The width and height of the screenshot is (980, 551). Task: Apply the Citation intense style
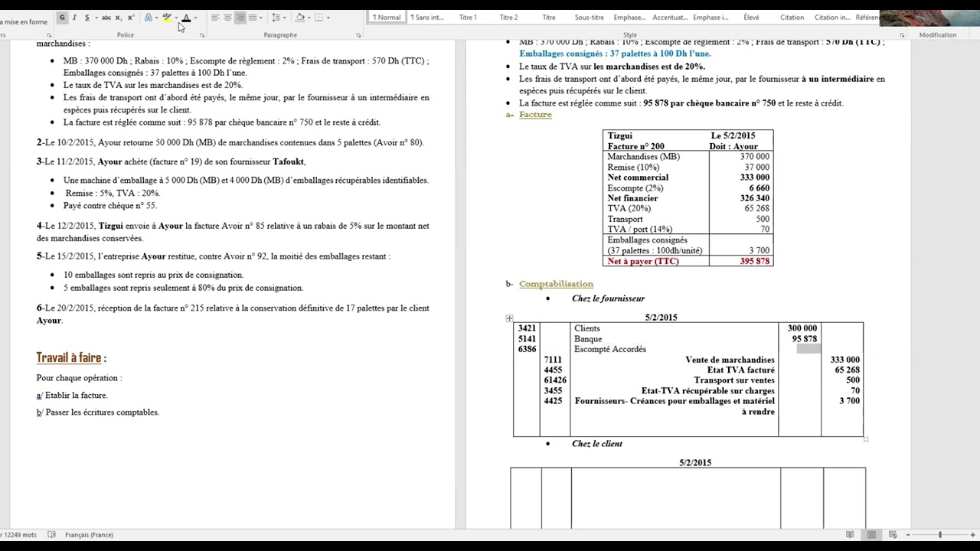click(x=832, y=18)
